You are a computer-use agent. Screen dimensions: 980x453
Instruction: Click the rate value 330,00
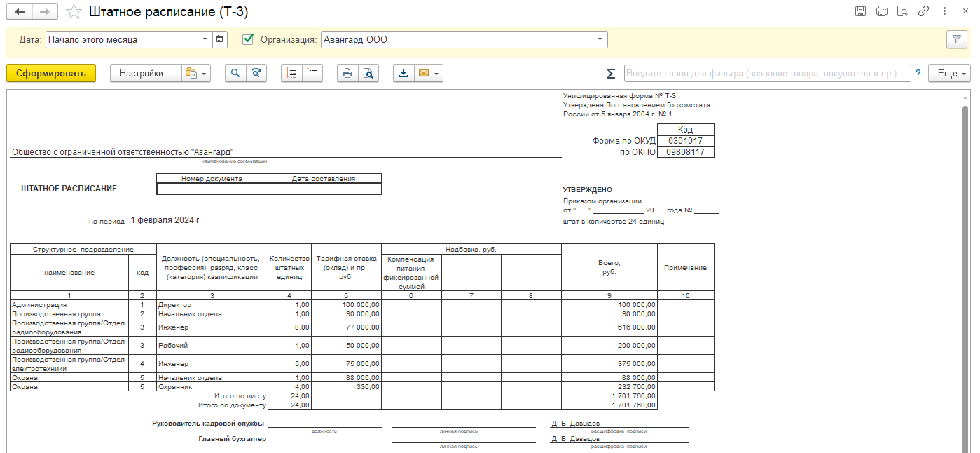(347, 386)
